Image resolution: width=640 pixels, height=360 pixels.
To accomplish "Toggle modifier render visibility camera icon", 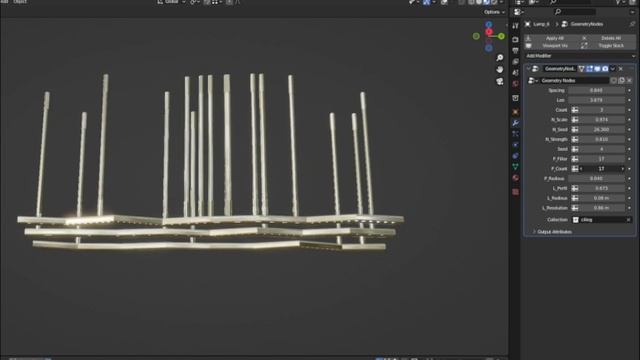I will tap(605, 69).
